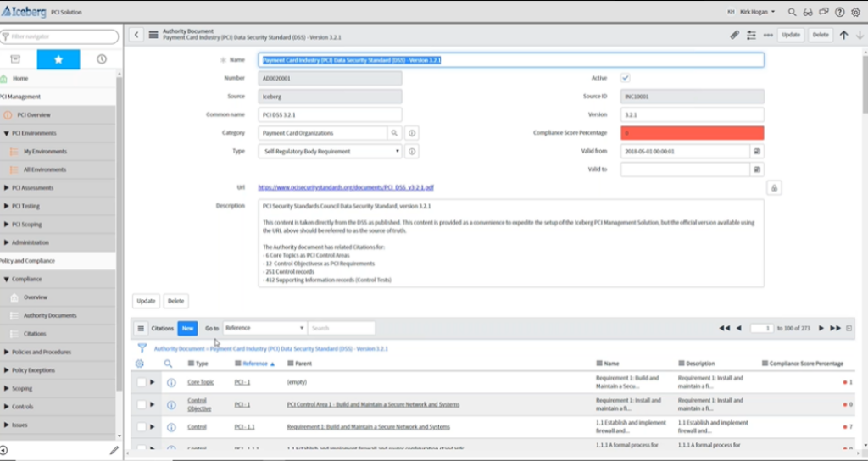Open the Valid to calendar picker

pyautogui.click(x=757, y=169)
